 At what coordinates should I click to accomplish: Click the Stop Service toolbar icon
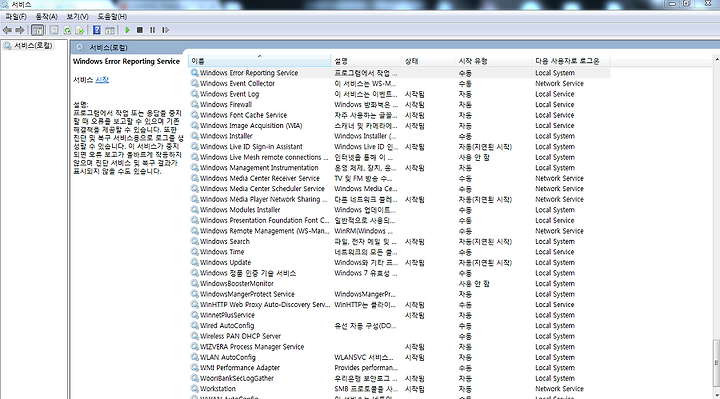tap(140, 30)
